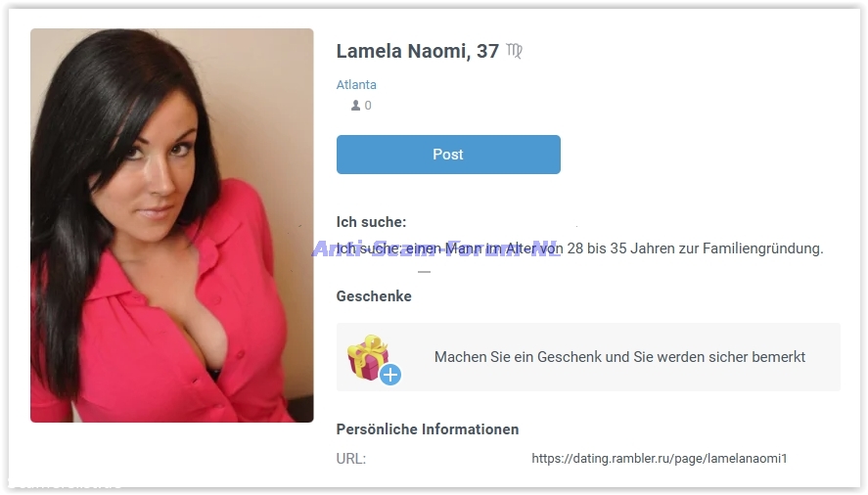
Task: View Lamela Naomi's profile photo
Action: click(x=171, y=225)
